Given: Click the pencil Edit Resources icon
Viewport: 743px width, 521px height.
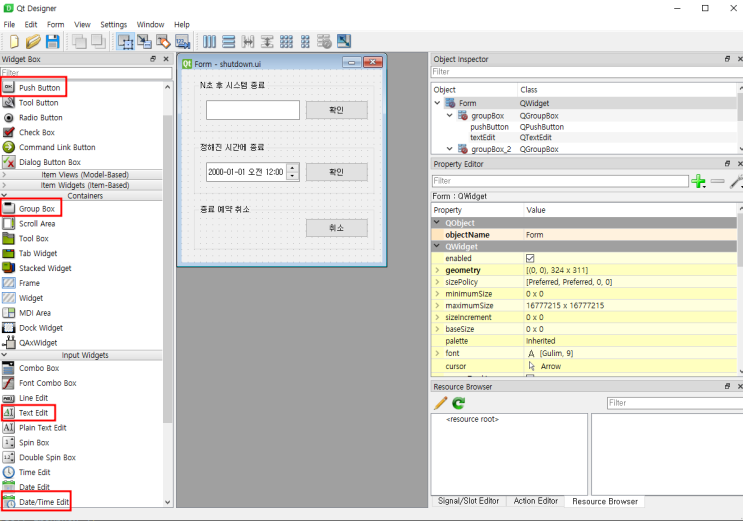Looking at the screenshot, I should pyautogui.click(x=440, y=403).
